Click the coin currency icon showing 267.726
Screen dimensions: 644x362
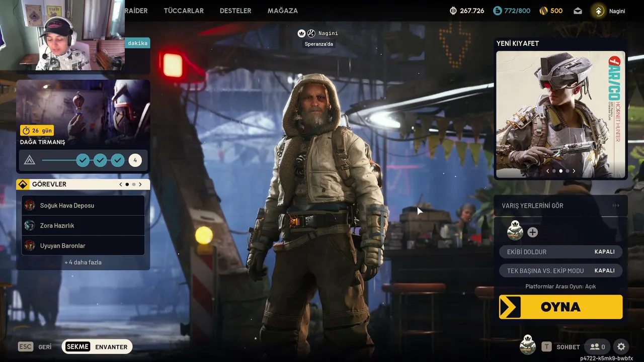[x=453, y=11]
